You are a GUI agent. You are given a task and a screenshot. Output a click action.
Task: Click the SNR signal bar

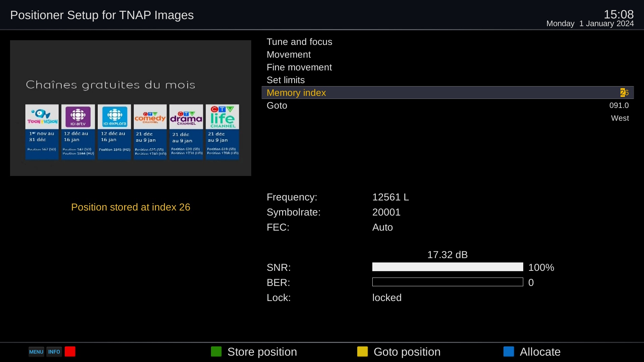coord(448,267)
